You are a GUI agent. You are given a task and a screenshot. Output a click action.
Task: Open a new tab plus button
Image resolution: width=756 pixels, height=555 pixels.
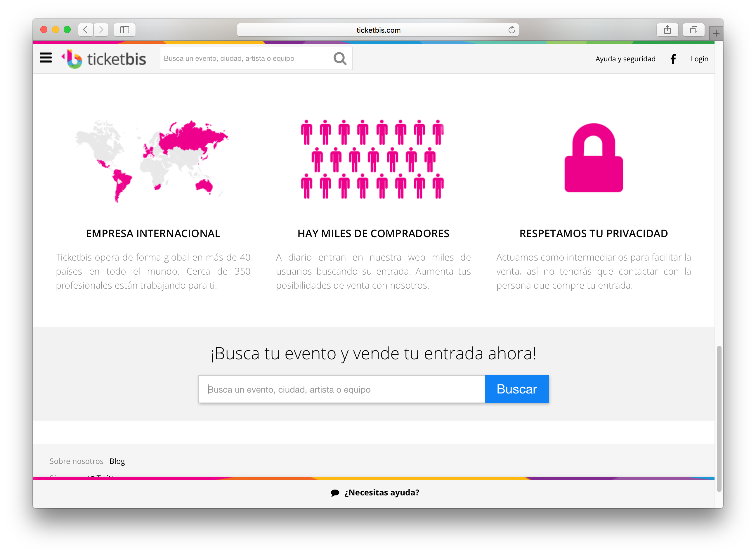tap(716, 34)
